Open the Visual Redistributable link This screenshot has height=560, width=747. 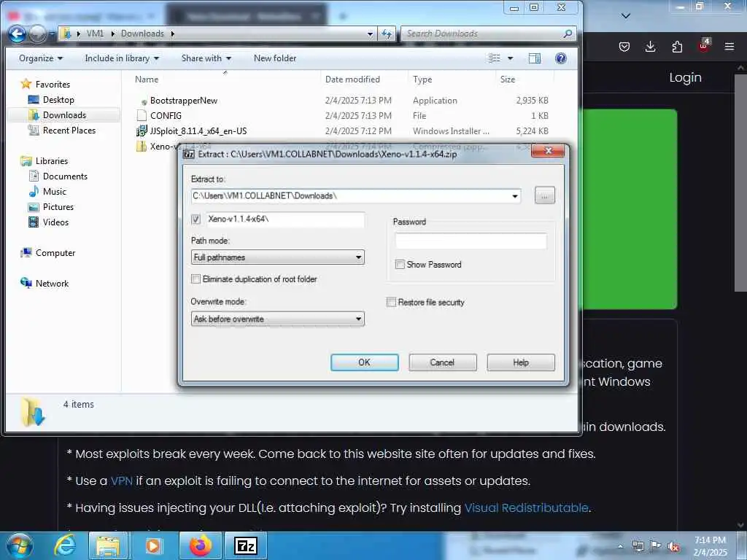coord(526,508)
